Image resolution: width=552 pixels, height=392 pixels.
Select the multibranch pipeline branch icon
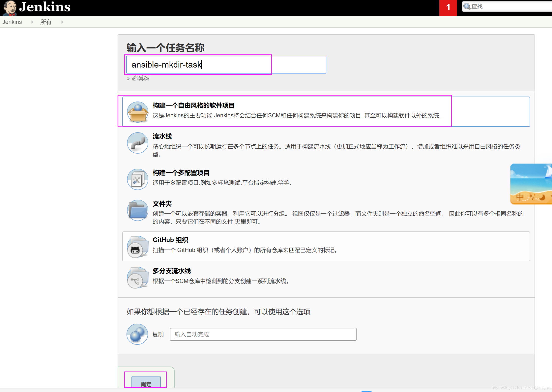tap(138, 278)
